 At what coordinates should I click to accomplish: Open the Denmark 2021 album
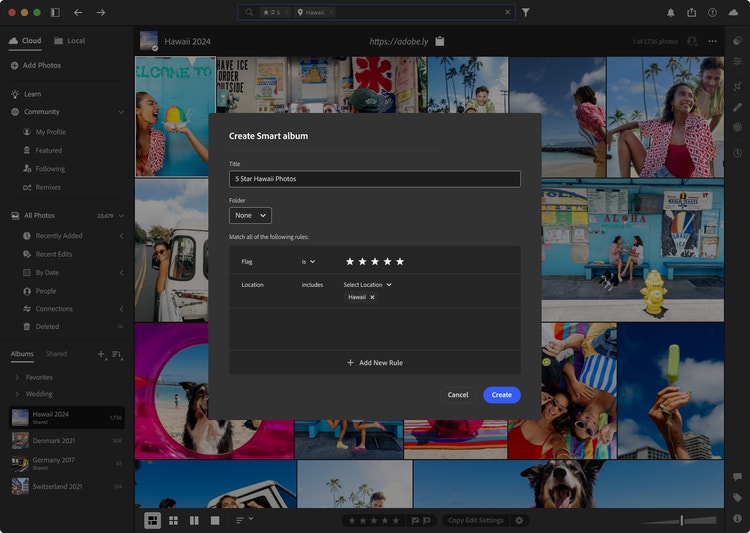tap(67, 441)
